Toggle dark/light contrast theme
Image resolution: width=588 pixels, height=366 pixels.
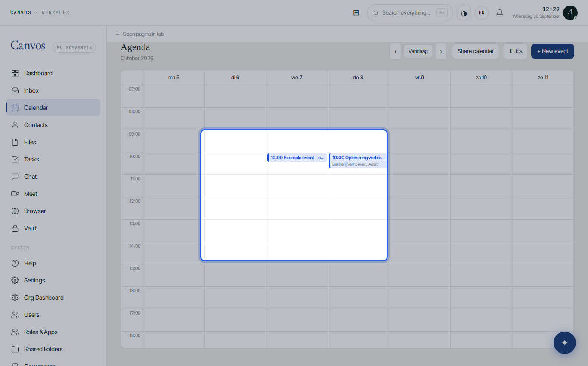point(464,13)
